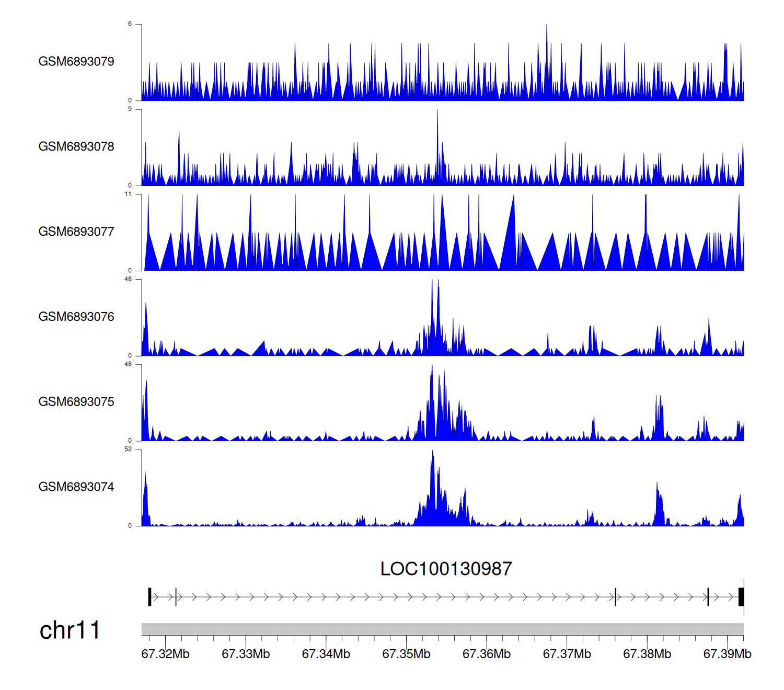
Task: Select the 67.34Mb axis label
Action: pos(326,654)
